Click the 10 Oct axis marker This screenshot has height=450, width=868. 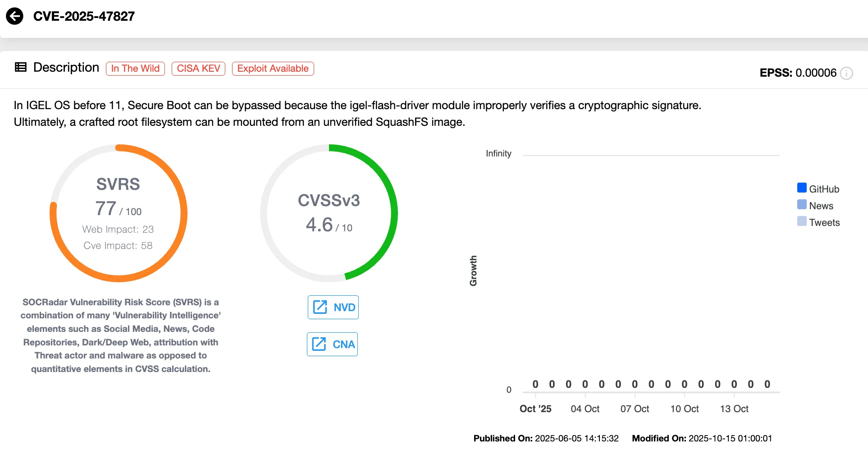[x=684, y=409]
